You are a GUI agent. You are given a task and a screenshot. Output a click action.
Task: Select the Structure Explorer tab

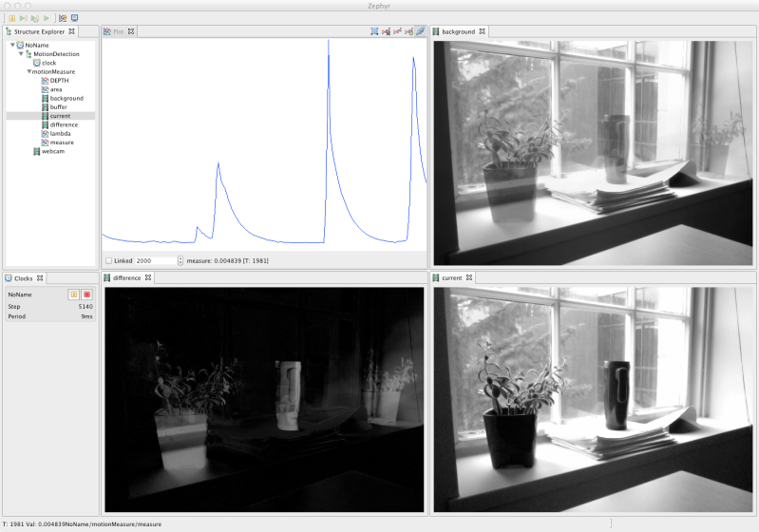coord(39,31)
